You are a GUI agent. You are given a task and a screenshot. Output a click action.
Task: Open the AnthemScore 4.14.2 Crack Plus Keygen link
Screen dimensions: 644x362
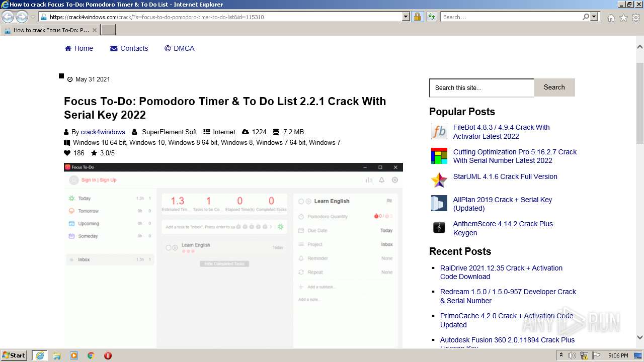pyautogui.click(x=503, y=228)
